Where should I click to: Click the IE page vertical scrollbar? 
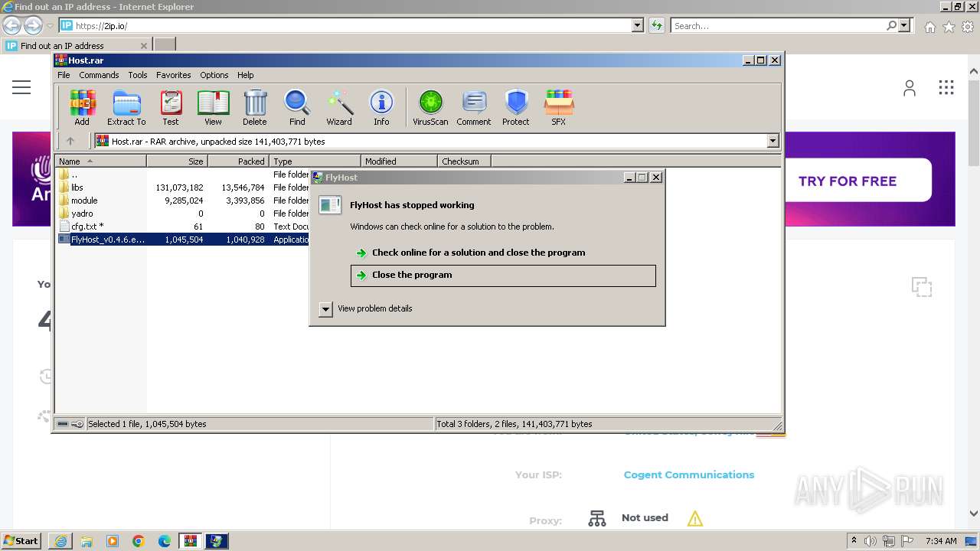pyautogui.click(x=974, y=291)
